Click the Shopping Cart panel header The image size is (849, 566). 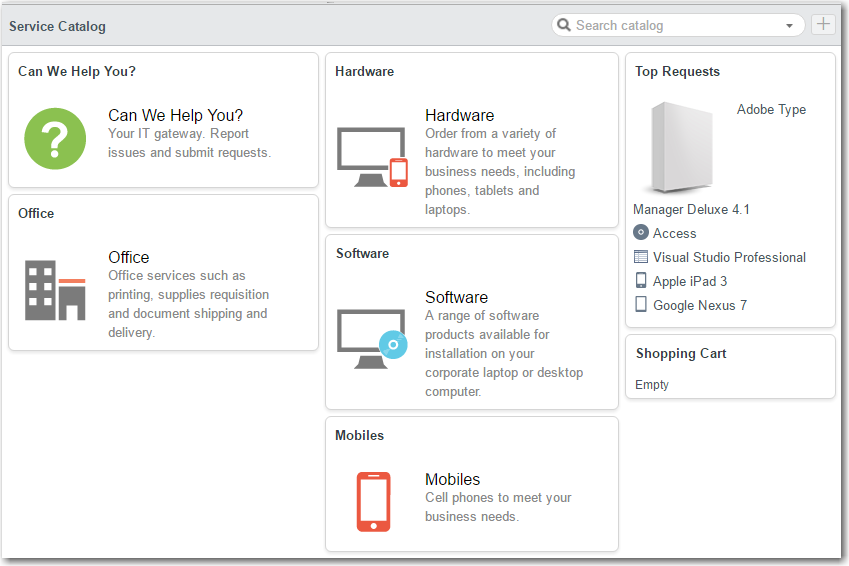coord(681,353)
